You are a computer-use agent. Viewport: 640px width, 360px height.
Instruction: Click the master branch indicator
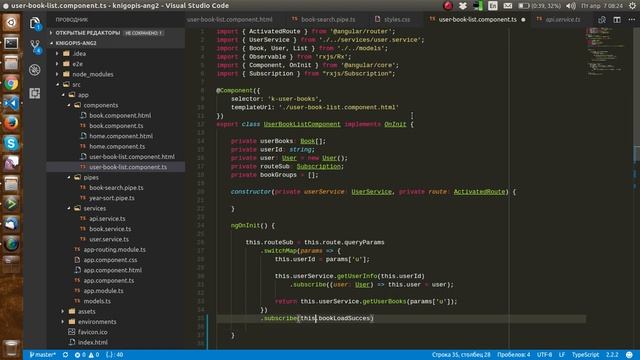[x=42, y=355]
